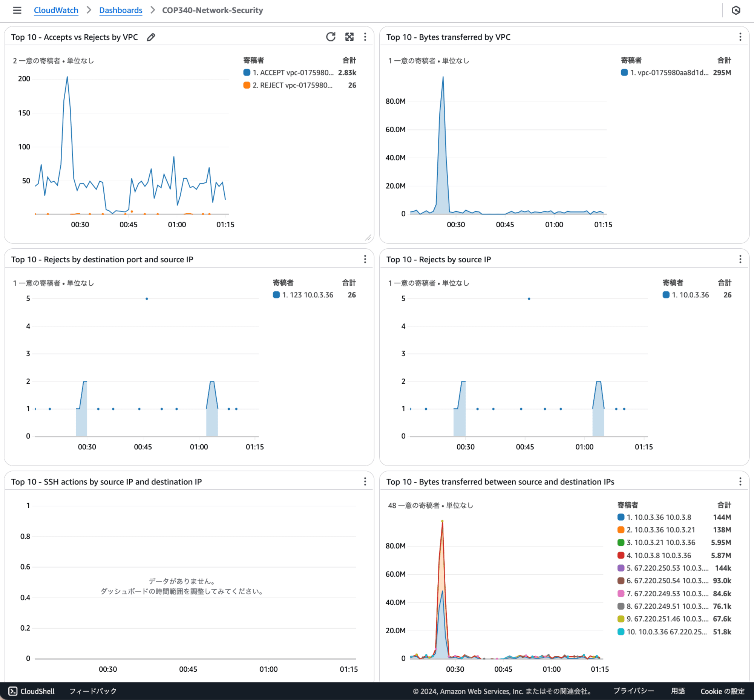This screenshot has height=700, width=754.
Task: Click the orange REJECT vpc legend swatch
Action: coord(247,85)
